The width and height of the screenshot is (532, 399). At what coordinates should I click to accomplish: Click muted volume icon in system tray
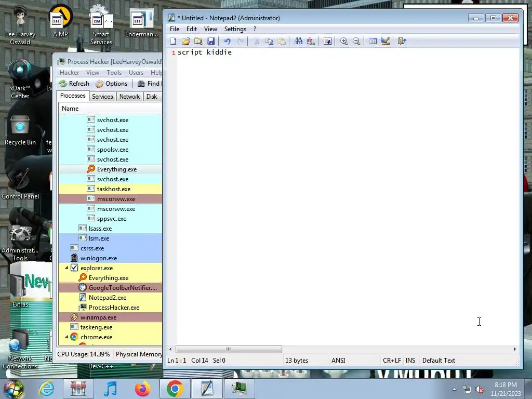pos(480,390)
